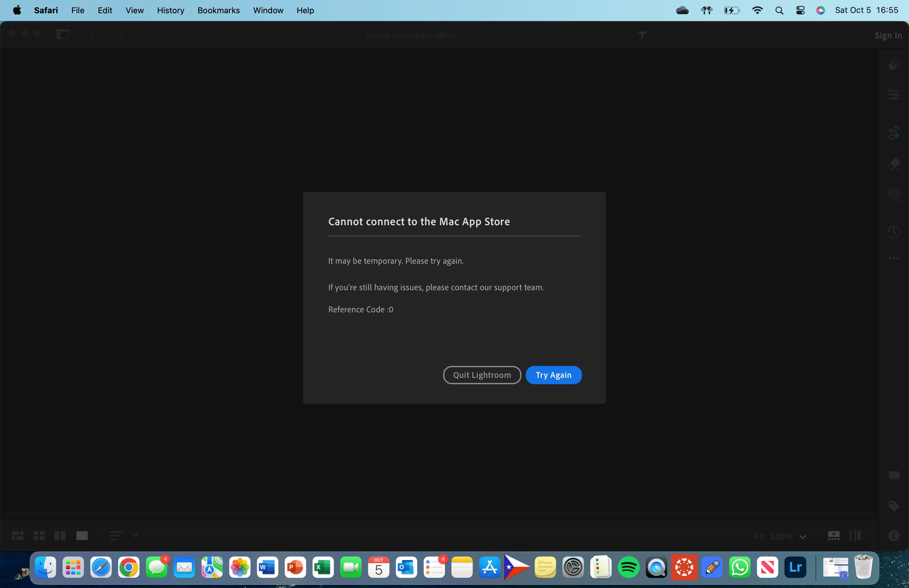Open the Versions history icon
Viewport: 909px width, 588px height.
pyautogui.click(x=893, y=231)
